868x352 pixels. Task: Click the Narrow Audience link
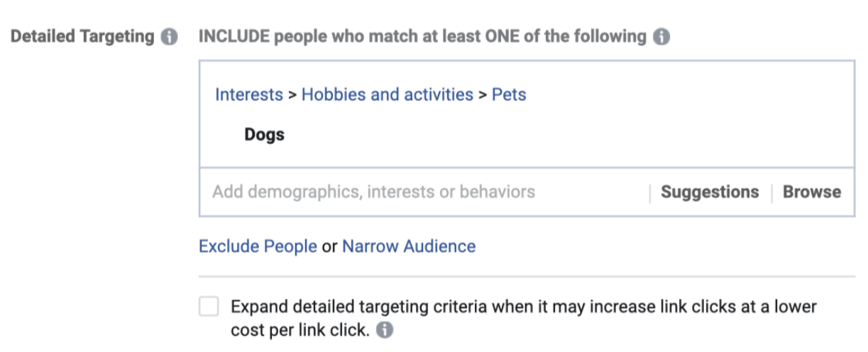tap(409, 246)
